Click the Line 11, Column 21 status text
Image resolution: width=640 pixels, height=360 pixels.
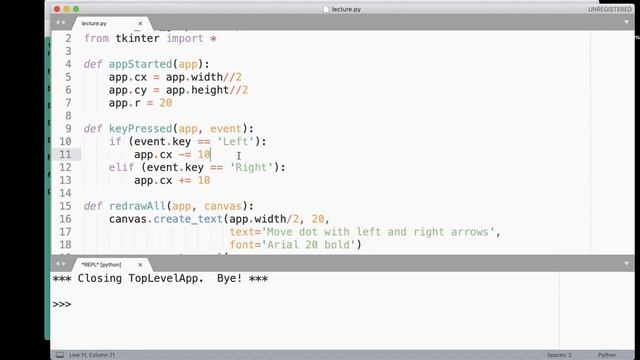point(92,355)
